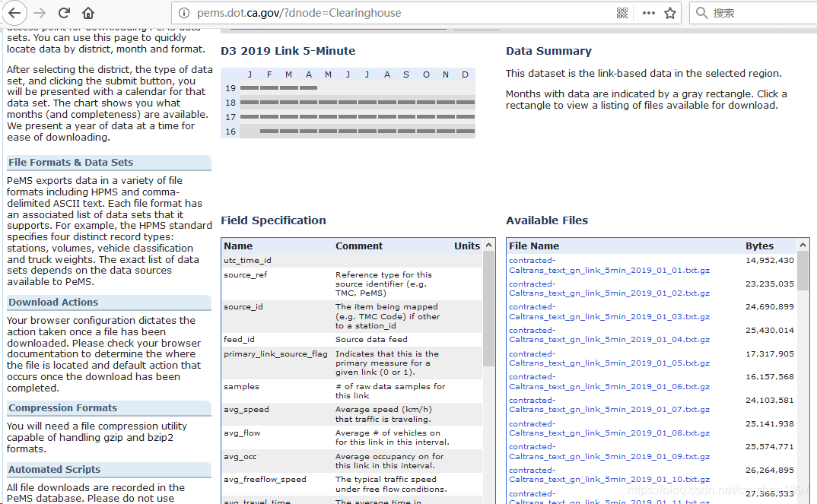Select June 2018 rectangle in the calendar
The height and width of the screenshot is (504, 817).
(x=348, y=103)
